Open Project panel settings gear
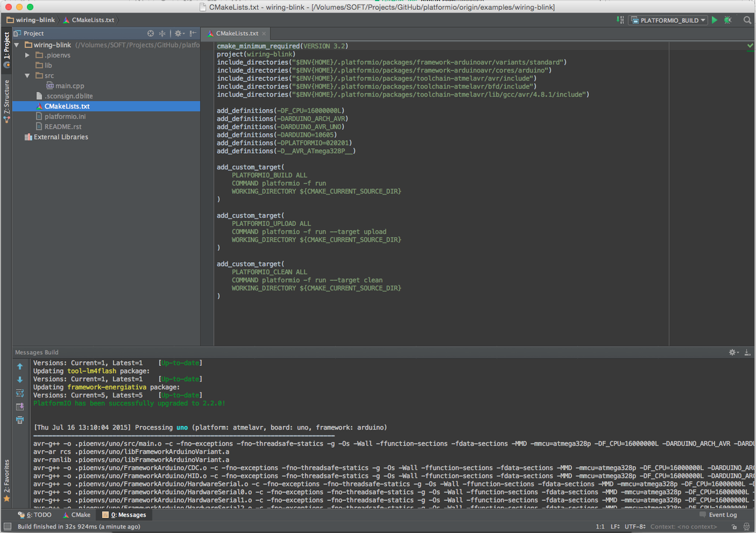The width and height of the screenshot is (756, 533). 178,33
